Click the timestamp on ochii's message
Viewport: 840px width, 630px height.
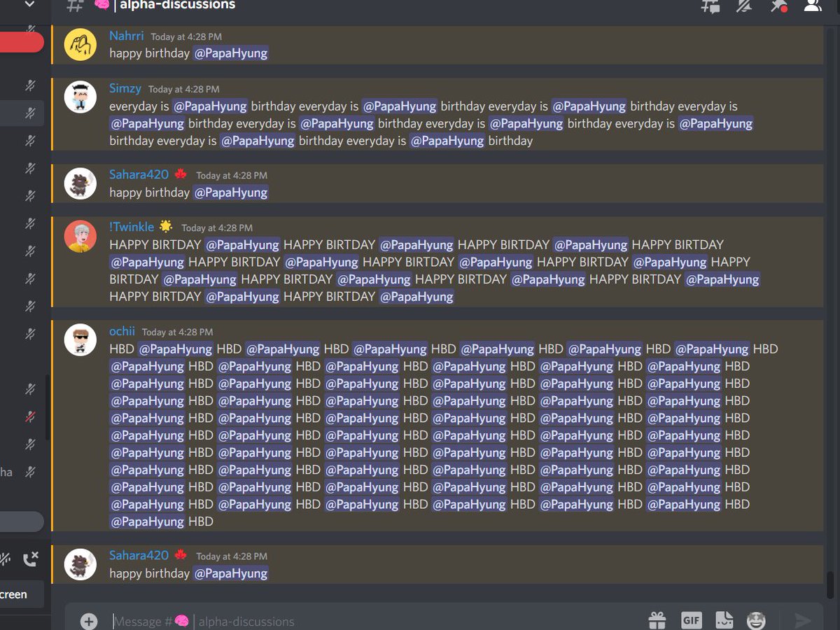[x=177, y=332]
